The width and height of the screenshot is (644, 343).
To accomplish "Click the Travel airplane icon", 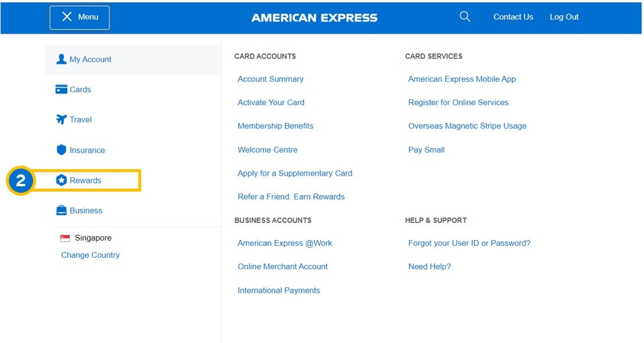I will click(61, 119).
